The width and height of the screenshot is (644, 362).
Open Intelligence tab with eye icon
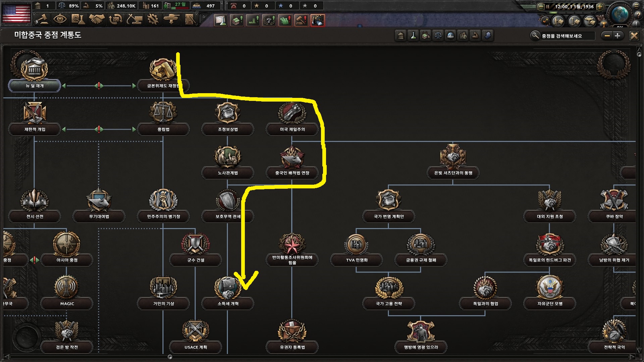60,19
